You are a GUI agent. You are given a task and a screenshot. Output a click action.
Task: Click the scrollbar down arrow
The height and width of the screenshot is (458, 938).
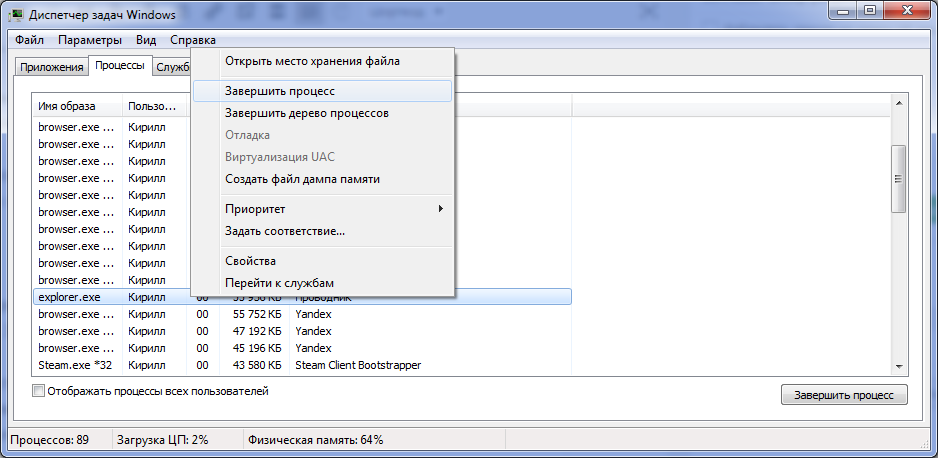tap(898, 367)
